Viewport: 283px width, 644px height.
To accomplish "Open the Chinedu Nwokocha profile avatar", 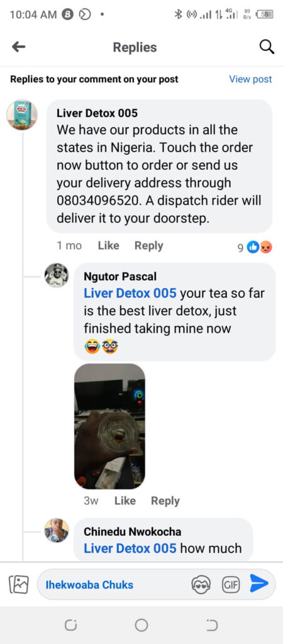I will pyautogui.click(x=56, y=530).
